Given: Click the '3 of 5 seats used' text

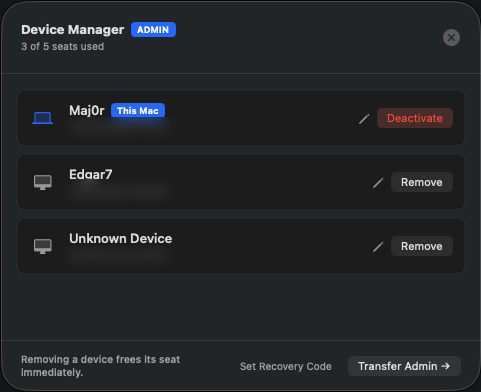Looking at the screenshot, I should 63,46.
